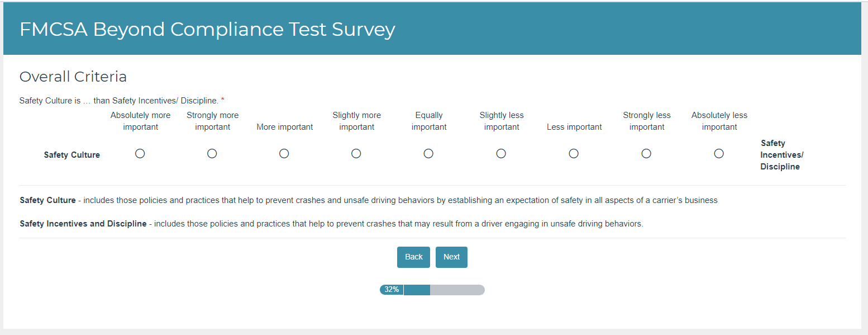
Task: Select the 'Slightly more important' radio option
Action: click(x=356, y=153)
